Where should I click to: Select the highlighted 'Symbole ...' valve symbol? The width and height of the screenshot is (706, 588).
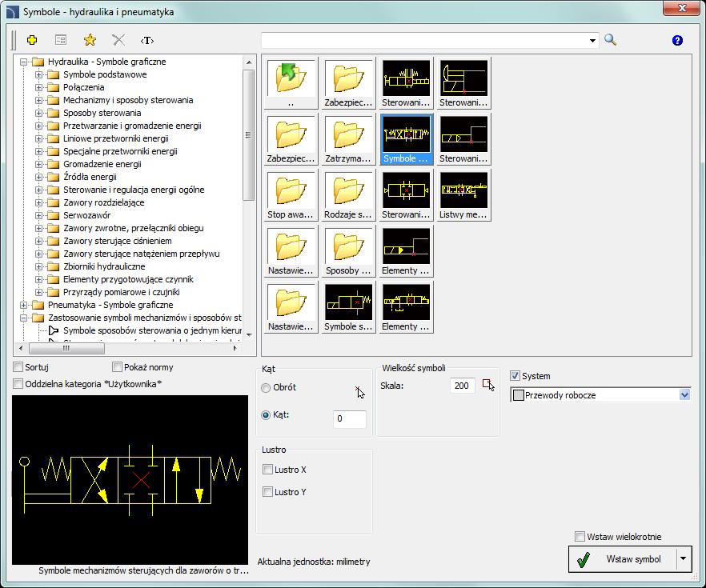click(406, 139)
